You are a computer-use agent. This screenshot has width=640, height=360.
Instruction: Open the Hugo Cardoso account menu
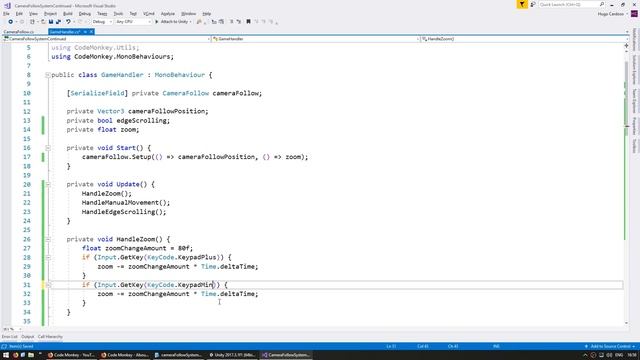[612, 14]
